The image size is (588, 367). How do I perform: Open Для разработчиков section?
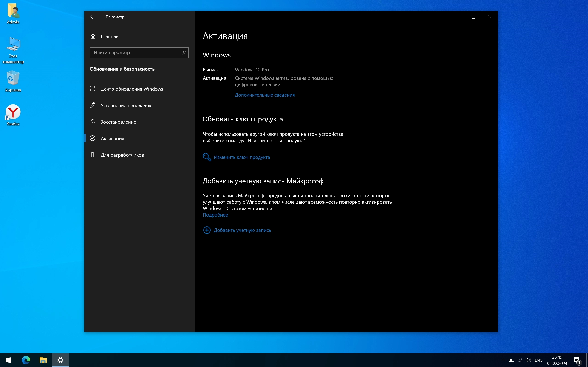122,155
